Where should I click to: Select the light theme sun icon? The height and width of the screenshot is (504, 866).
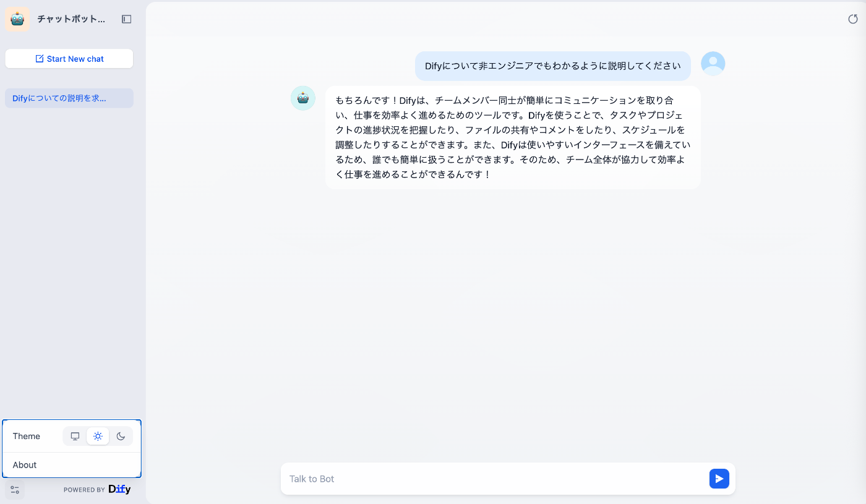(98, 436)
